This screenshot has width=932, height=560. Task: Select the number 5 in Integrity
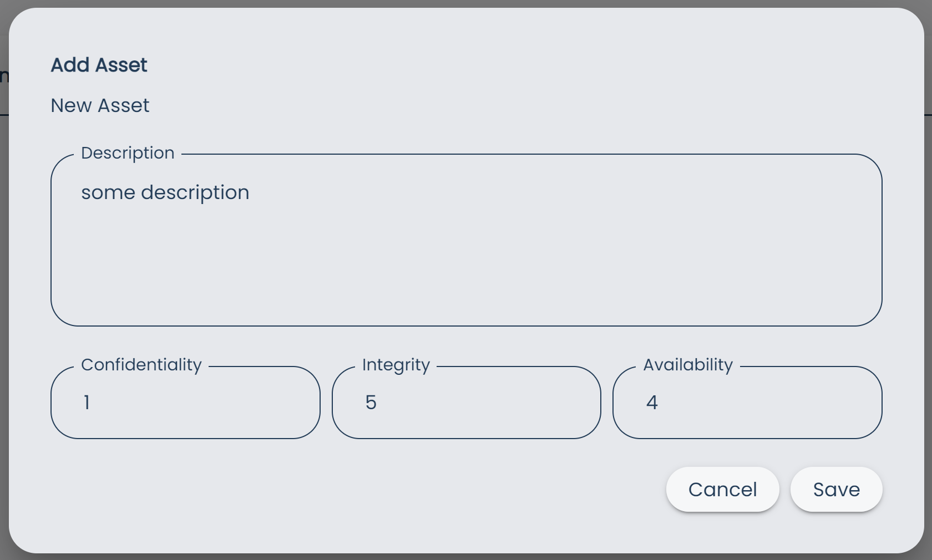tap(372, 403)
